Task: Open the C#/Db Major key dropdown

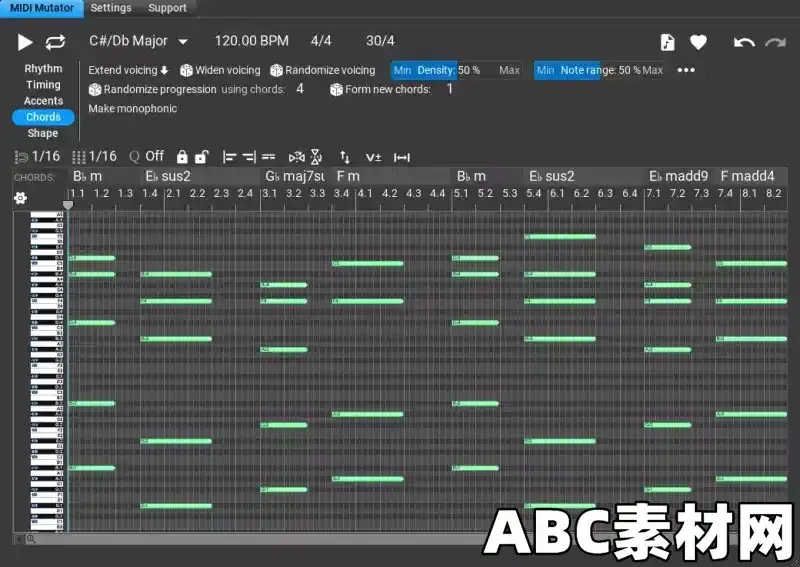Action: tap(138, 41)
